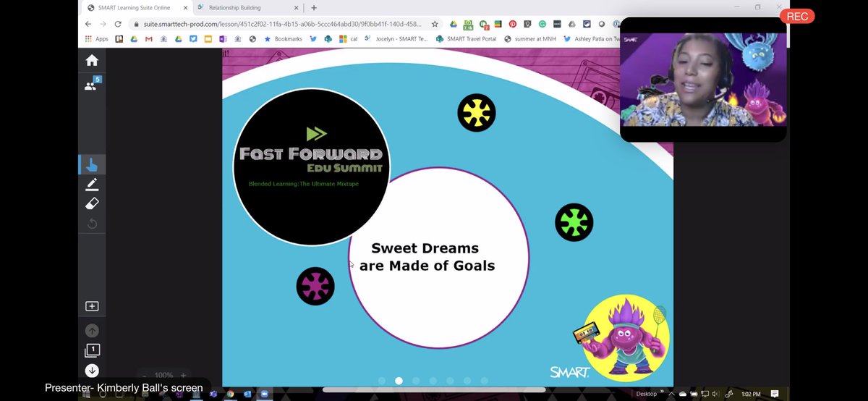This screenshot has width=868, height=401.
Task: Select the pen tool
Action: (x=92, y=185)
